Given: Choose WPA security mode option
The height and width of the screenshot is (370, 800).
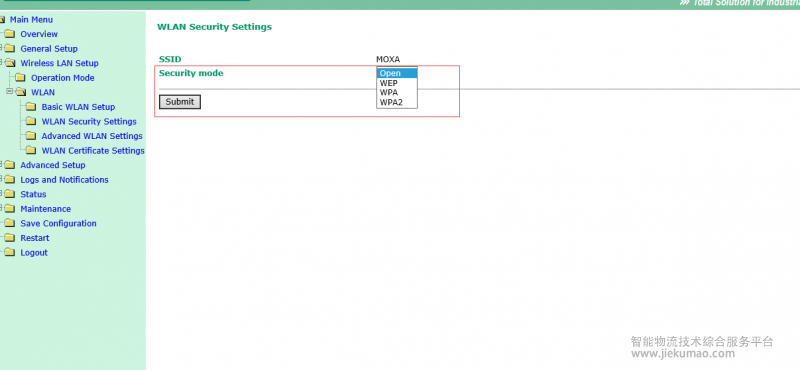Looking at the screenshot, I should tap(397, 93).
